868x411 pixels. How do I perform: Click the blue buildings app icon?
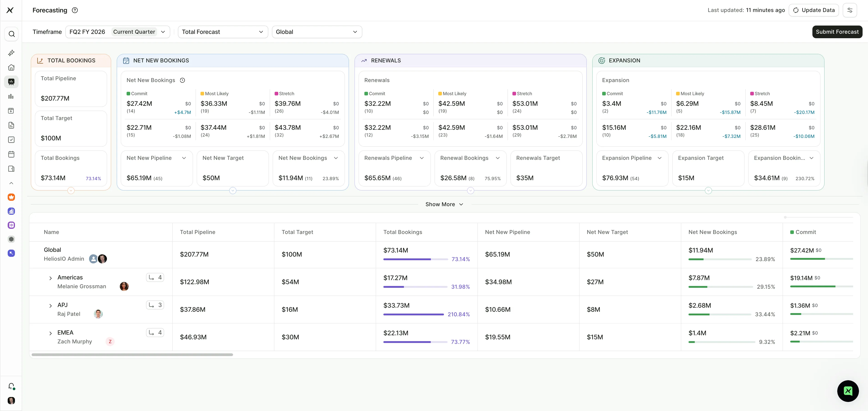[x=12, y=211]
